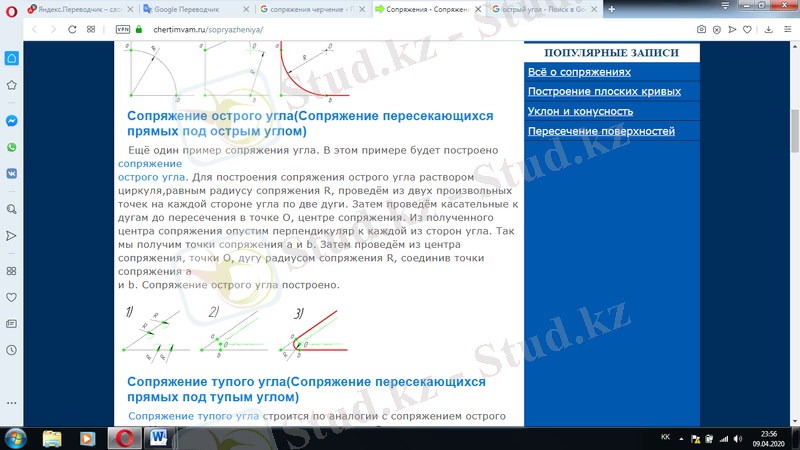The height and width of the screenshot is (450, 800).
Task: Open the sidebar three-dots setup menu
Action: [x=12, y=403]
